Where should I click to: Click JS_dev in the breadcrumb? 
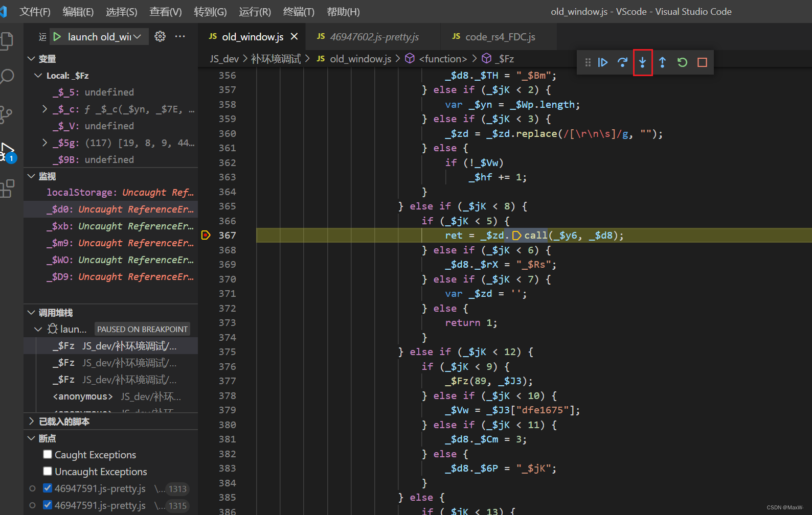coord(224,59)
